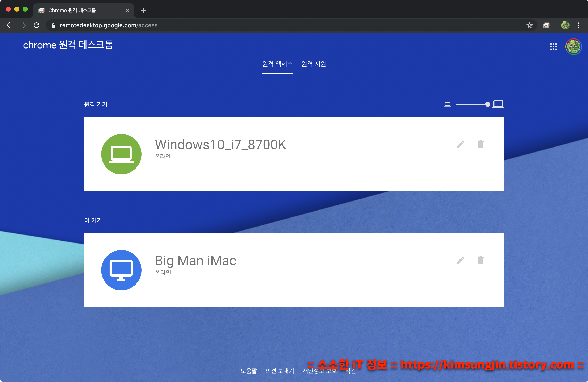The height and width of the screenshot is (382, 588).
Task: Click the address bar URL field
Action: [108, 25]
